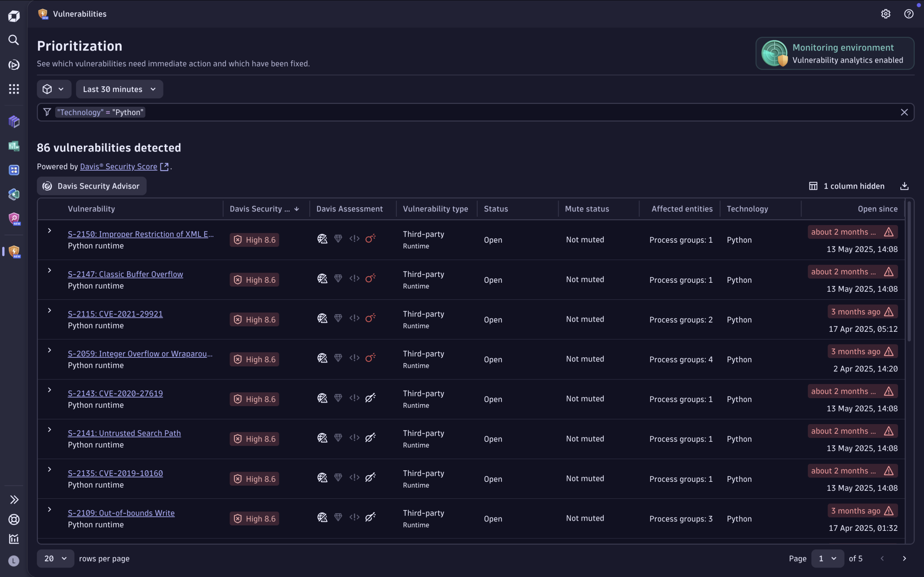
Task: Open the app launcher grid in sidebar
Action: 14,89
